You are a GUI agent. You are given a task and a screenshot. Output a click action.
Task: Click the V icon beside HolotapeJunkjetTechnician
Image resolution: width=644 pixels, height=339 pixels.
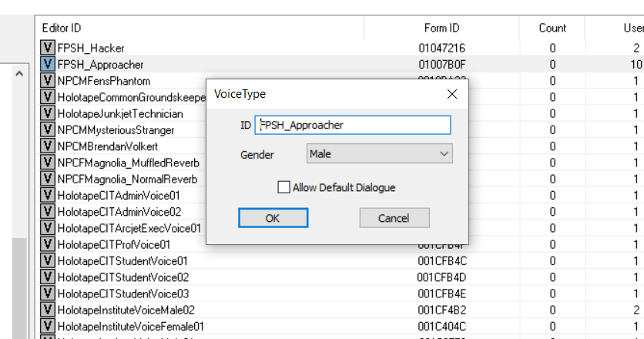(48, 113)
